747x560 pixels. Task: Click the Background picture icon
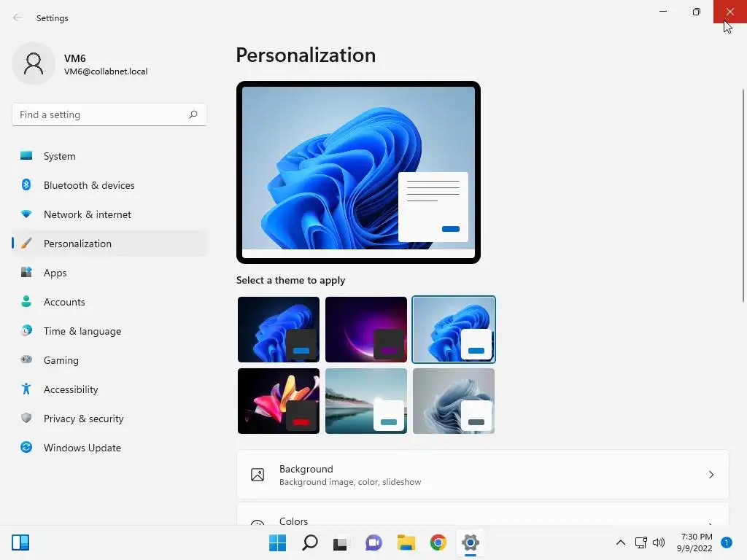(x=258, y=475)
